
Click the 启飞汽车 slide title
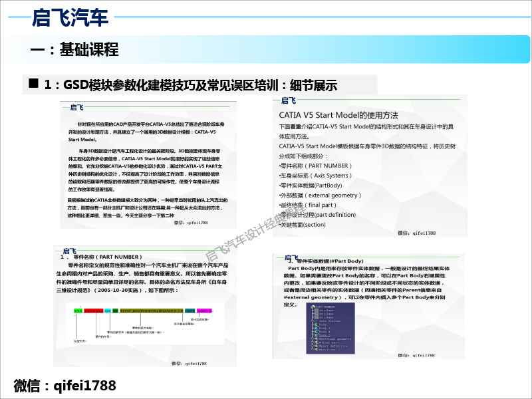click(x=70, y=18)
